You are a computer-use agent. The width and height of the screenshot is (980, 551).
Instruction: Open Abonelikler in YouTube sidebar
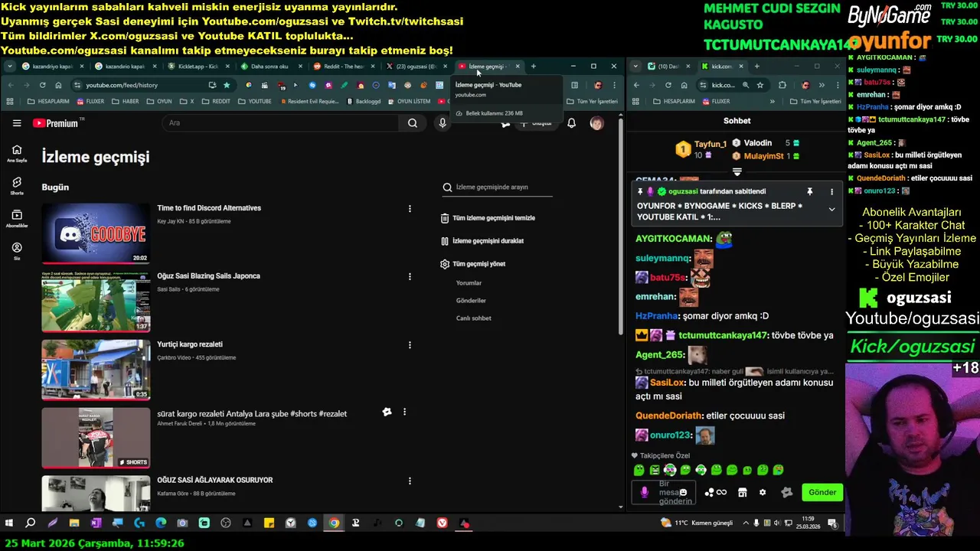click(x=17, y=218)
